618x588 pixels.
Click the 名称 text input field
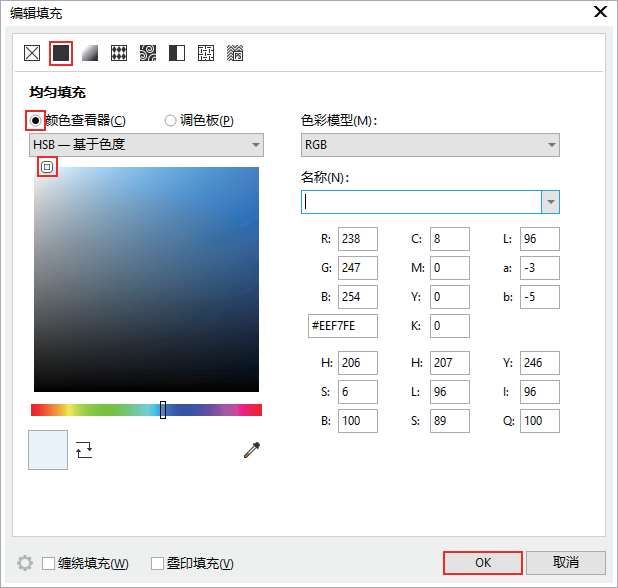[421, 202]
